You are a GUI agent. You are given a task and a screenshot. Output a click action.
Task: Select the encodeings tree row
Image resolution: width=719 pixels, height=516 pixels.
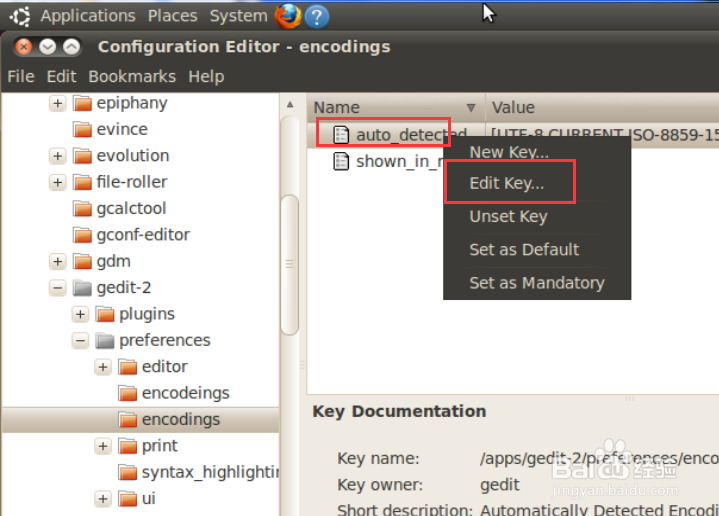(140, 393)
